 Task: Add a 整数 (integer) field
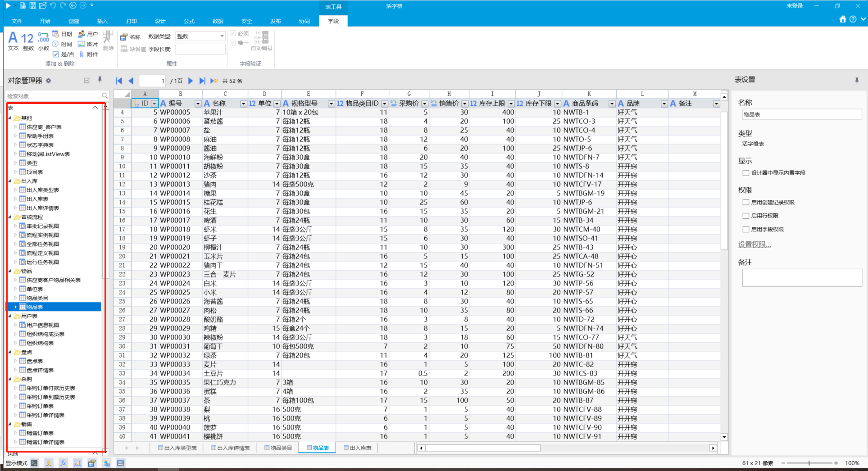(x=28, y=41)
